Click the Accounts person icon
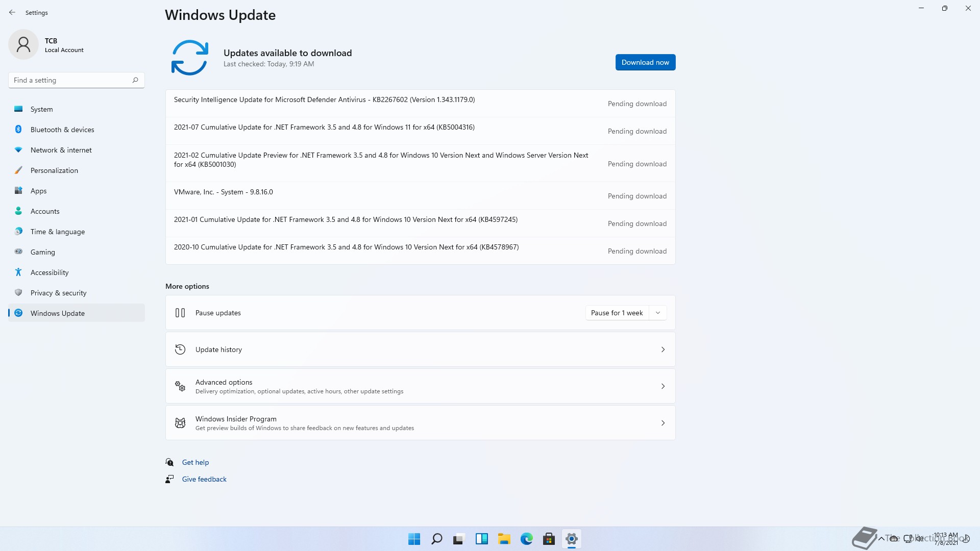Image resolution: width=980 pixels, height=551 pixels. coord(18,211)
